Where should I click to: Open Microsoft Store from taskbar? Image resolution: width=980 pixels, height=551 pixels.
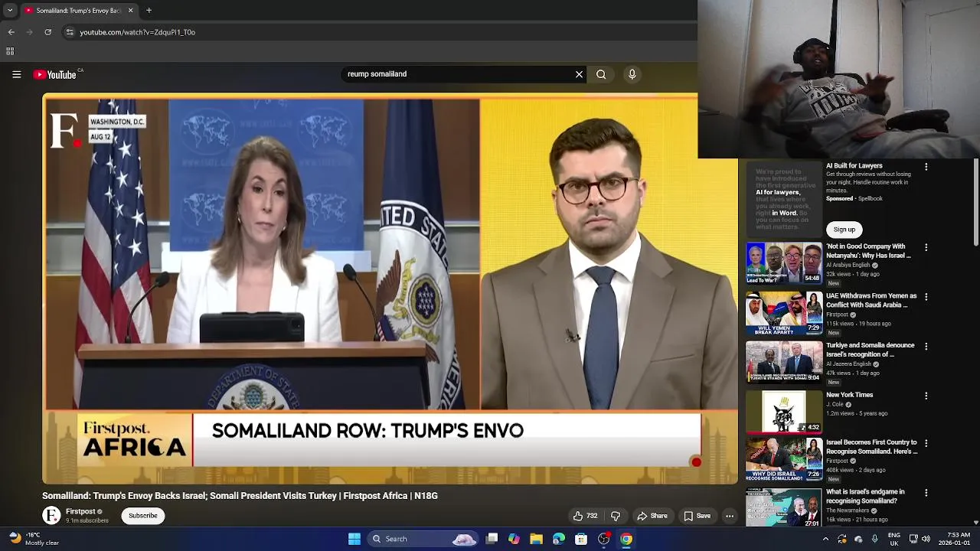pos(581,539)
